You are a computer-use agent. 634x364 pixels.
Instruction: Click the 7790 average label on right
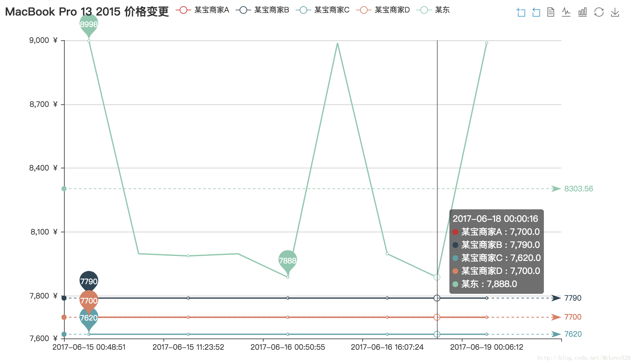coord(573,298)
